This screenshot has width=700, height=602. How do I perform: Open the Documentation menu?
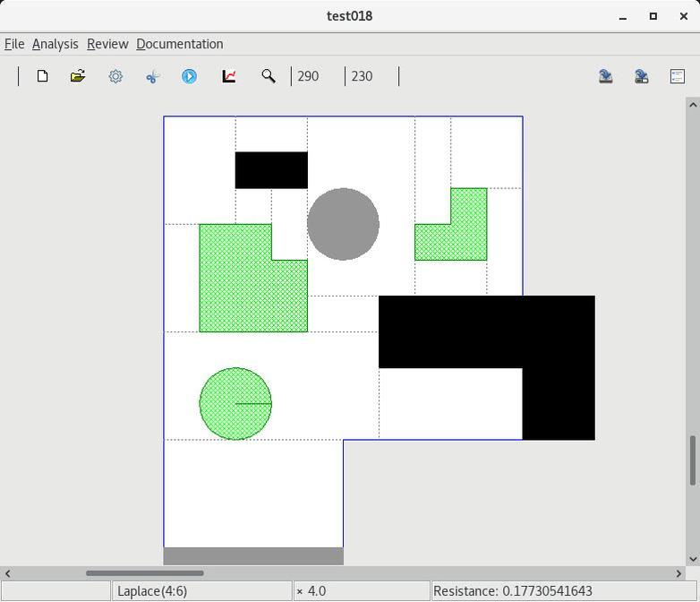(x=179, y=44)
